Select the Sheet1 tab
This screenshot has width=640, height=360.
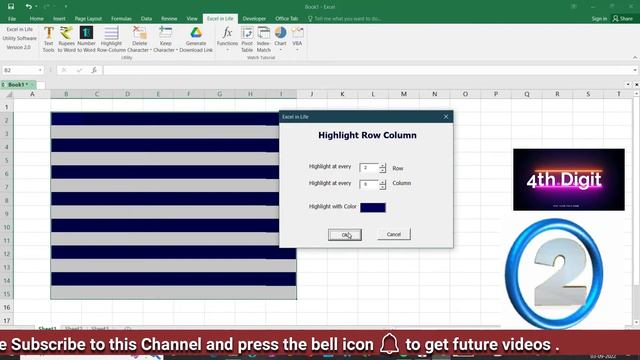[47, 328]
